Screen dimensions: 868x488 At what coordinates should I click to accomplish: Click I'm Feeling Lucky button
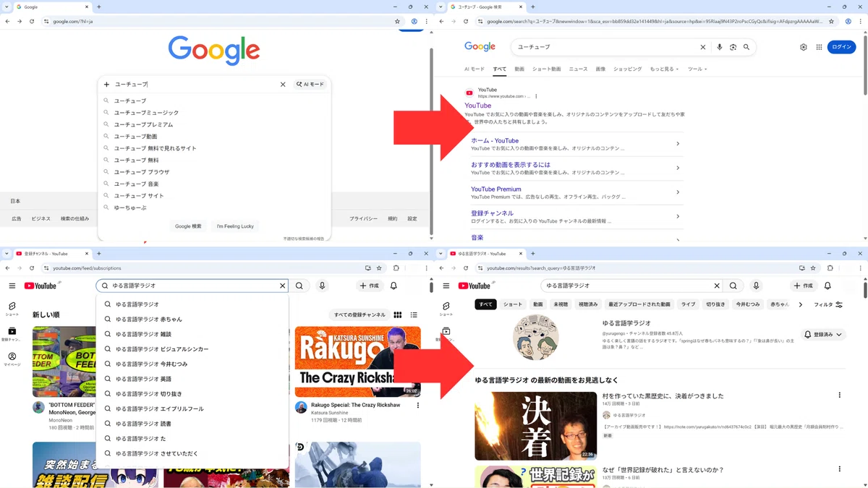[235, 226]
